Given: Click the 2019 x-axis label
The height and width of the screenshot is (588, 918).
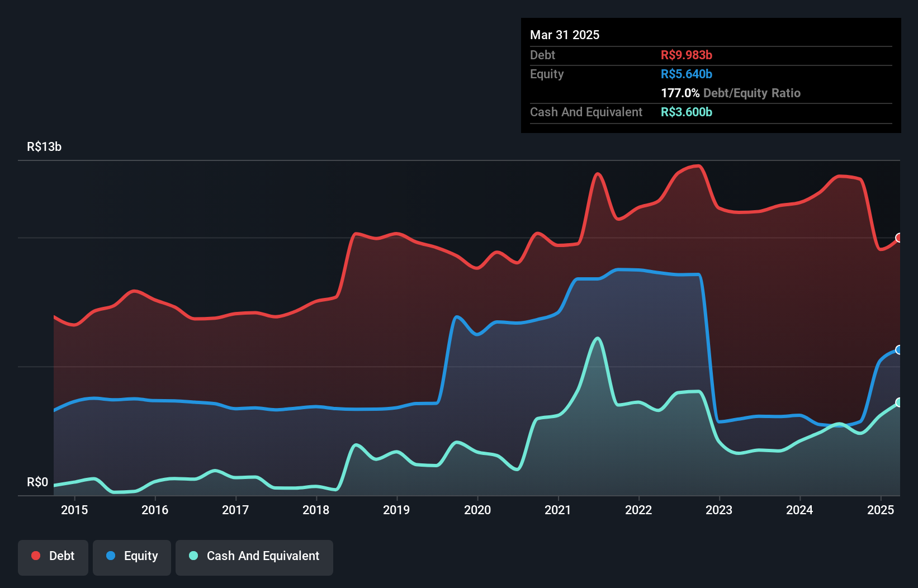Looking at the screenshot, I should [x=396, y=510].
